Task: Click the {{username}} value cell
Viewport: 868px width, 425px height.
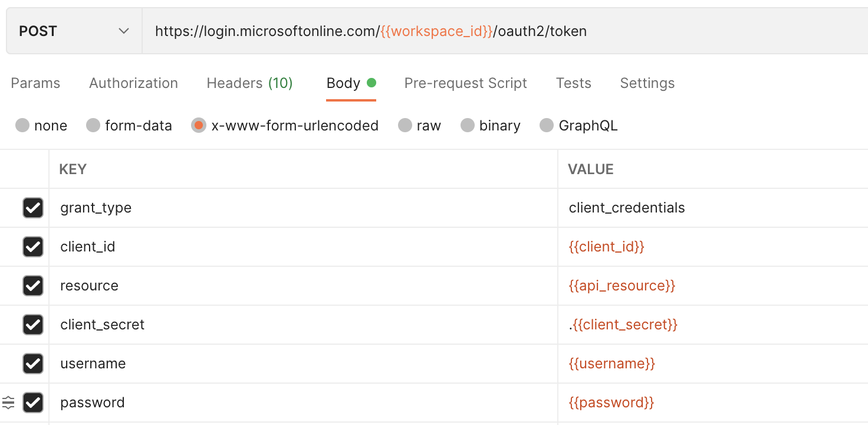Action: pyautogui.click(x=713, y=364)
